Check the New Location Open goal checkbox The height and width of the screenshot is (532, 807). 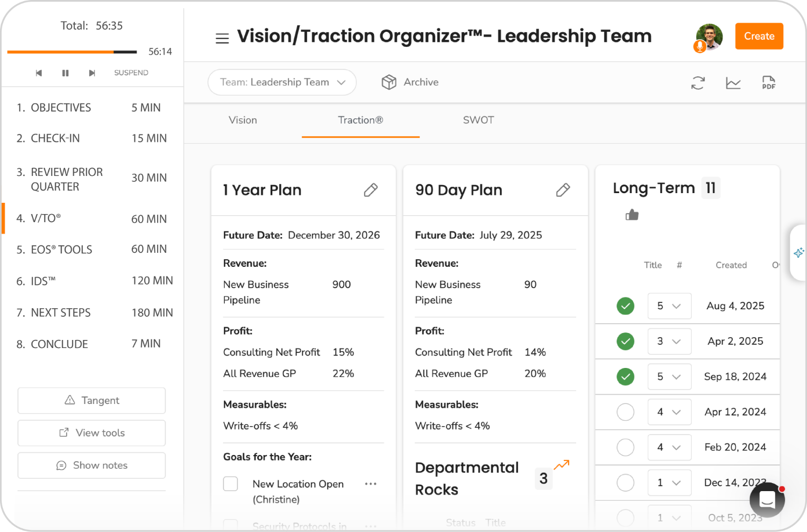click(x=230, y=484)
